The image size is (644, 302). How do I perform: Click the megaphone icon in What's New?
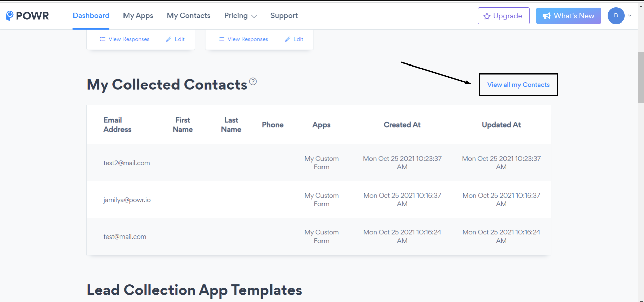[547, 16]
